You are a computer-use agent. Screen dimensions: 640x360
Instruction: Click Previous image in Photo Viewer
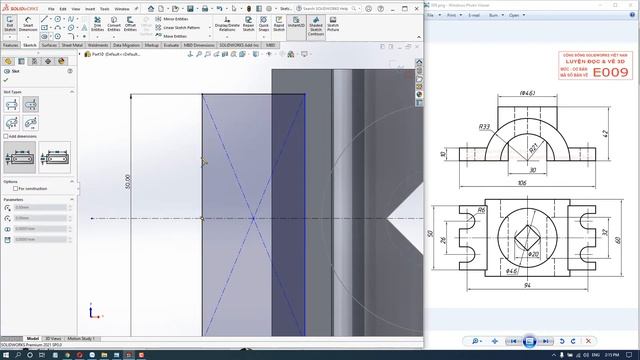[x=513, y=341]
